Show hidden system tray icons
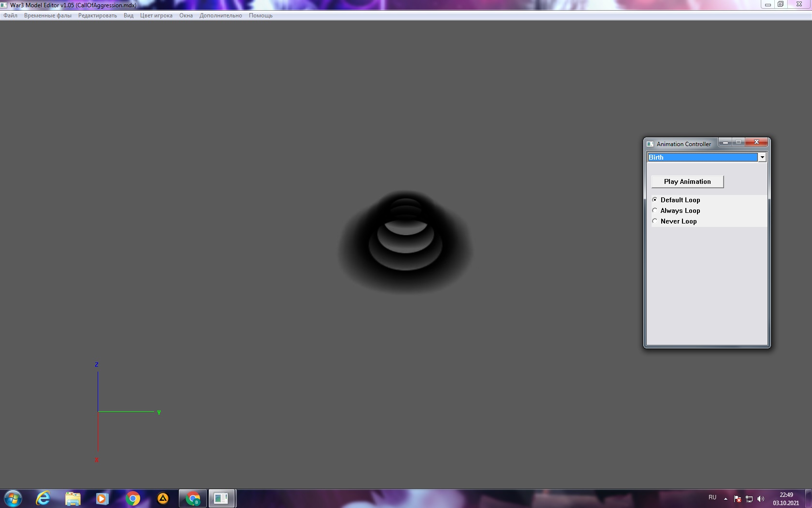 click(x=725, y=499)
